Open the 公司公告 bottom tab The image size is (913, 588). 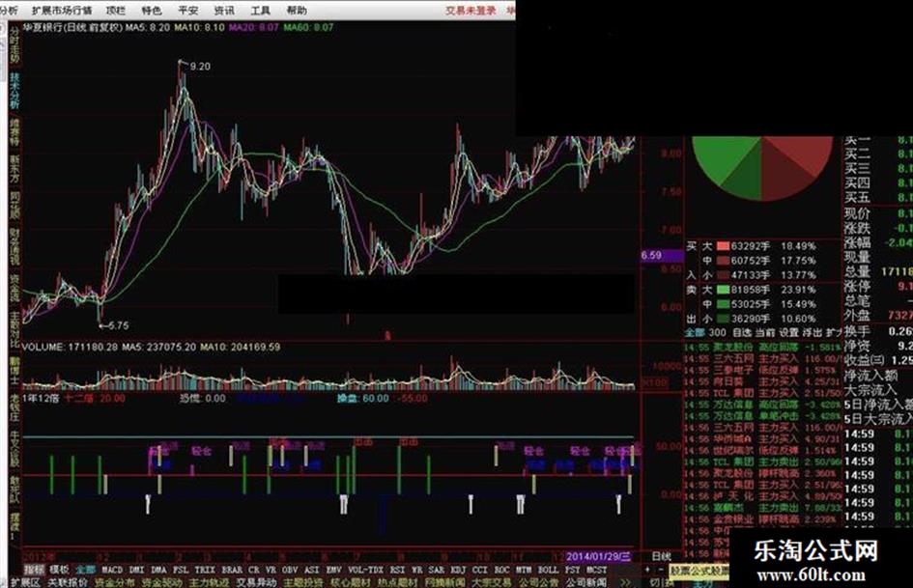[538, 582]
